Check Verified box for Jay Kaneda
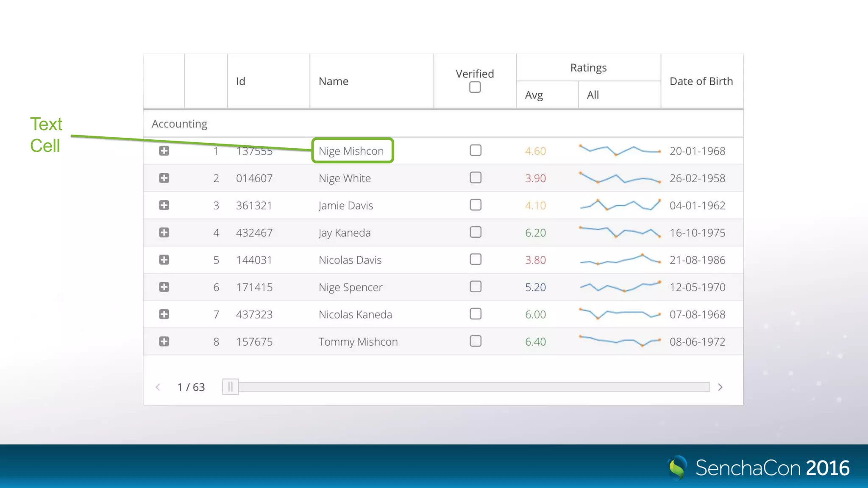The height and width of the screenshot is (488, 868). (x=476, y=232)
